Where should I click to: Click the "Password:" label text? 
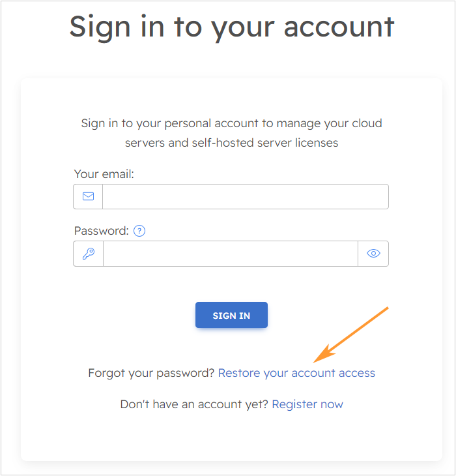(x=102, y=231)
